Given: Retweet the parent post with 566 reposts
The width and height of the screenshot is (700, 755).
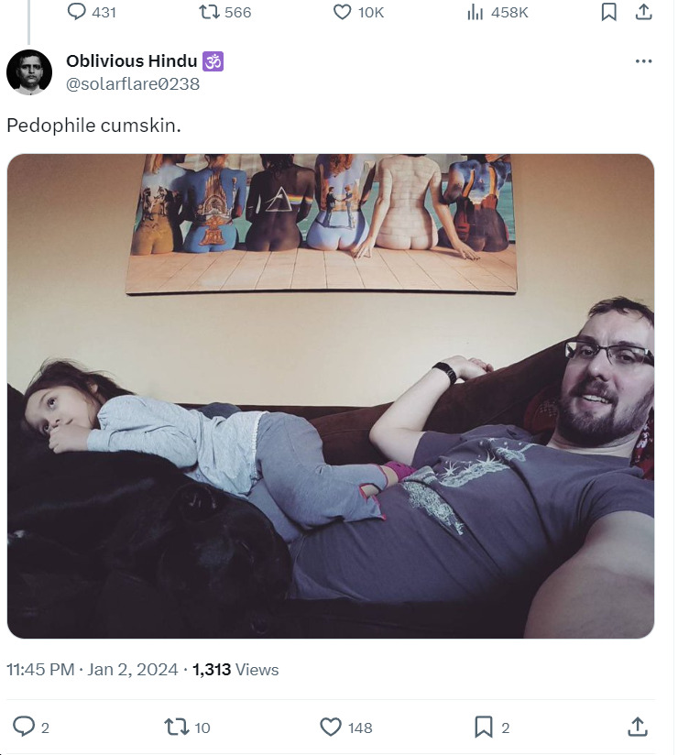Looking at the screenshot, I should click(225, 12).
